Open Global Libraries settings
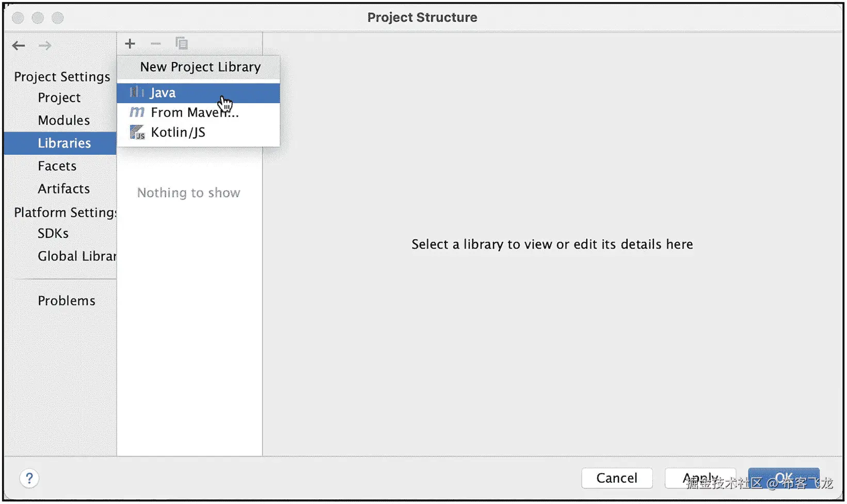The image size is (847, 504). 76,256
